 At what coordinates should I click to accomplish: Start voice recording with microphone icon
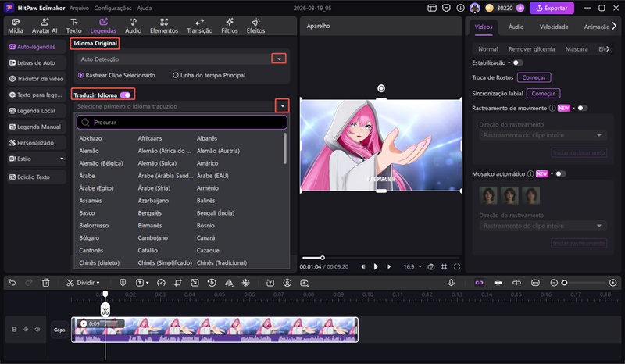click(x=452, y=283)
